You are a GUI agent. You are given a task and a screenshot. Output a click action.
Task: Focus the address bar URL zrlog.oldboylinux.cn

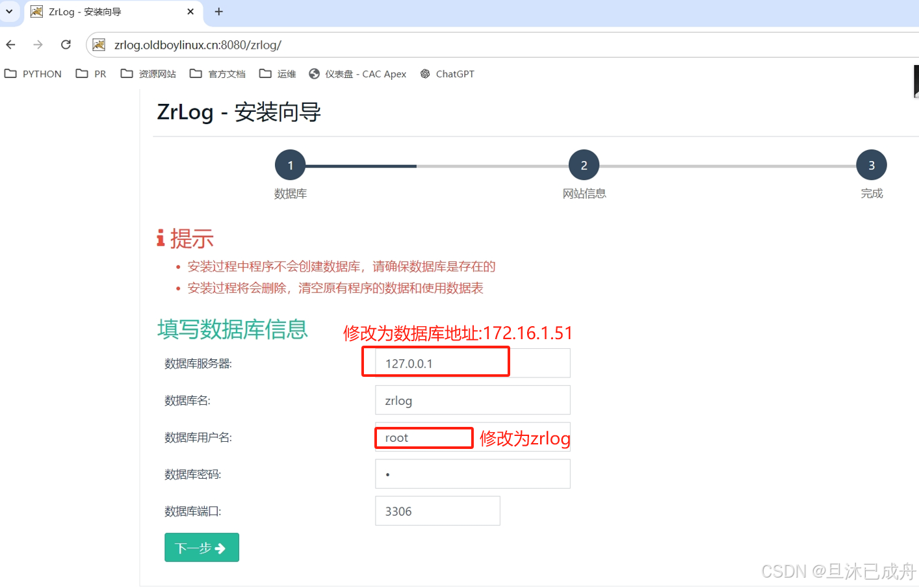coord(198,45)
